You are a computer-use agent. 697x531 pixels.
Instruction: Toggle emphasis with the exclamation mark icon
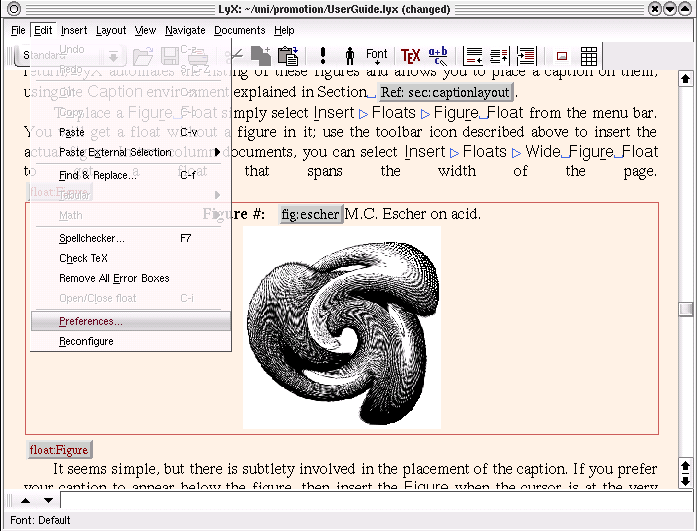323,56
